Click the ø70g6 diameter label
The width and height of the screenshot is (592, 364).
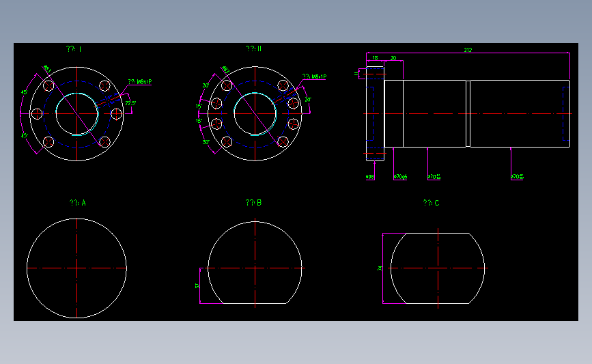tap(400, 177)
